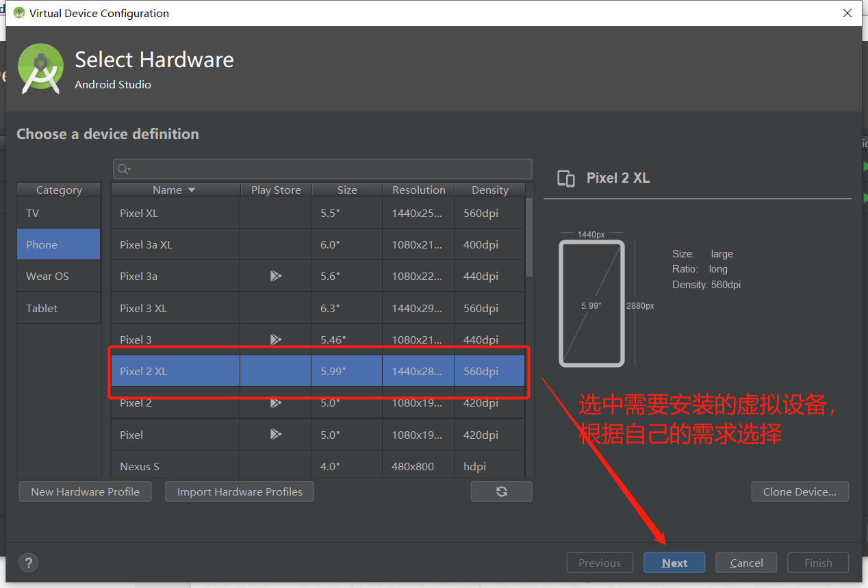Select the Pixel 2 XL device name
Viewport: 868px width, 588px height.
(x=143, y=371)
